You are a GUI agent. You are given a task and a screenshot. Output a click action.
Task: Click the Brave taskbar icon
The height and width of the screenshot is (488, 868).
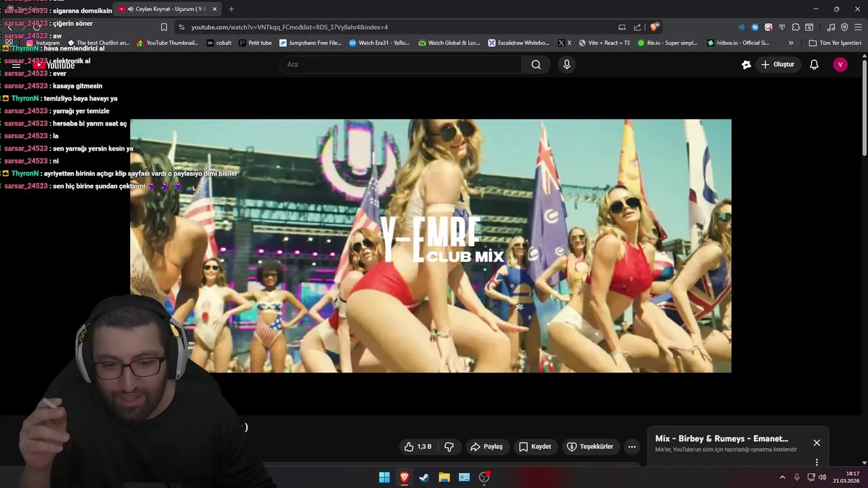click(404, 477)
